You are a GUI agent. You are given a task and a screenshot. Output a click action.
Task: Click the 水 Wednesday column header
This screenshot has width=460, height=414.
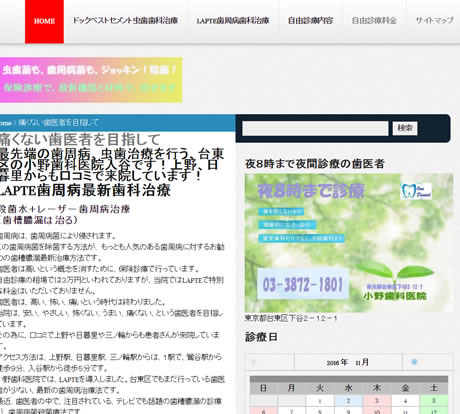click(x=348, y=388)
